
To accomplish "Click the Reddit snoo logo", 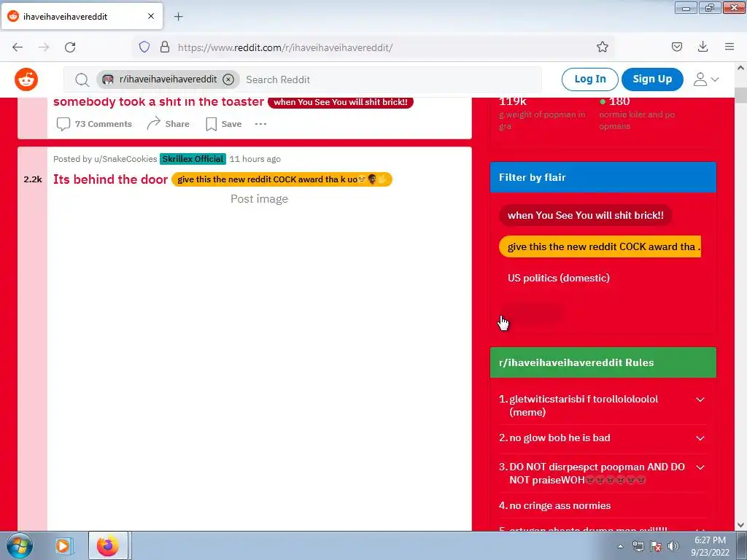I will (x=26, y=79).
